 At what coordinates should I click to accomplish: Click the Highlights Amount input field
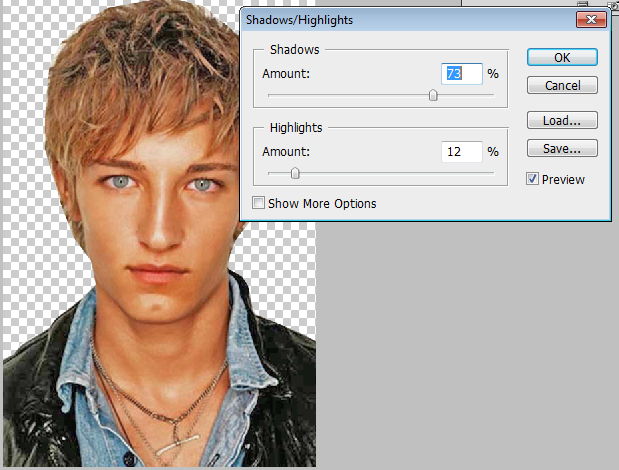(x=461, y=152)
